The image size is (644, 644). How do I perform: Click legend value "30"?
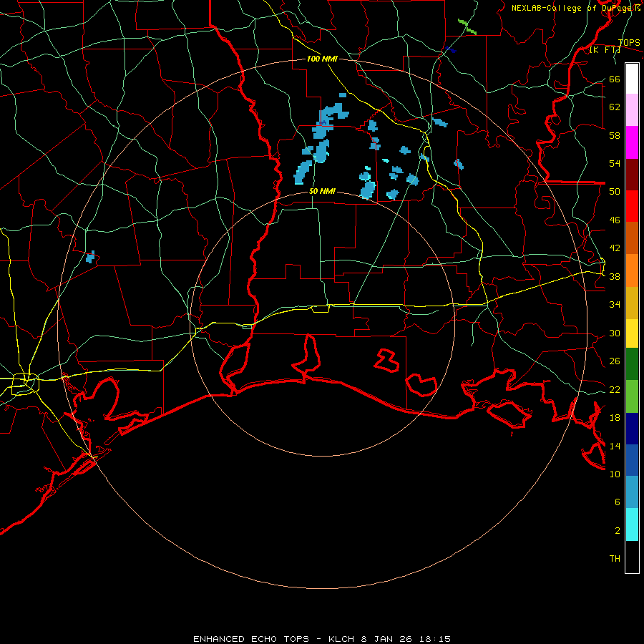pos(615,333)
